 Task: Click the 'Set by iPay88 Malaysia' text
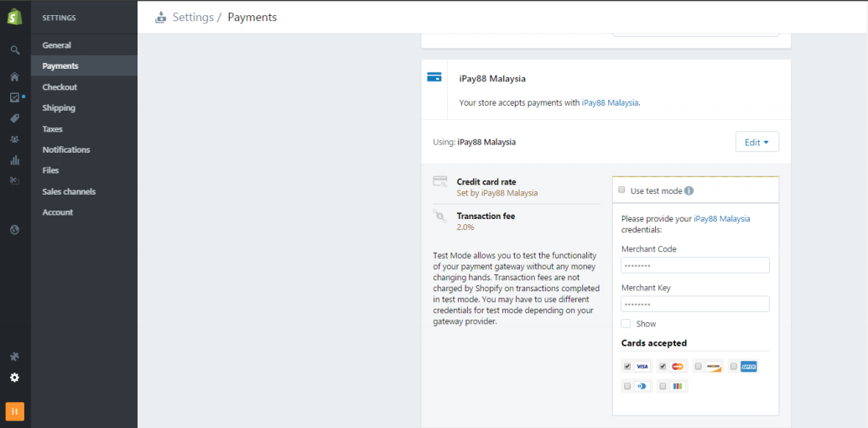pos(497,193)
